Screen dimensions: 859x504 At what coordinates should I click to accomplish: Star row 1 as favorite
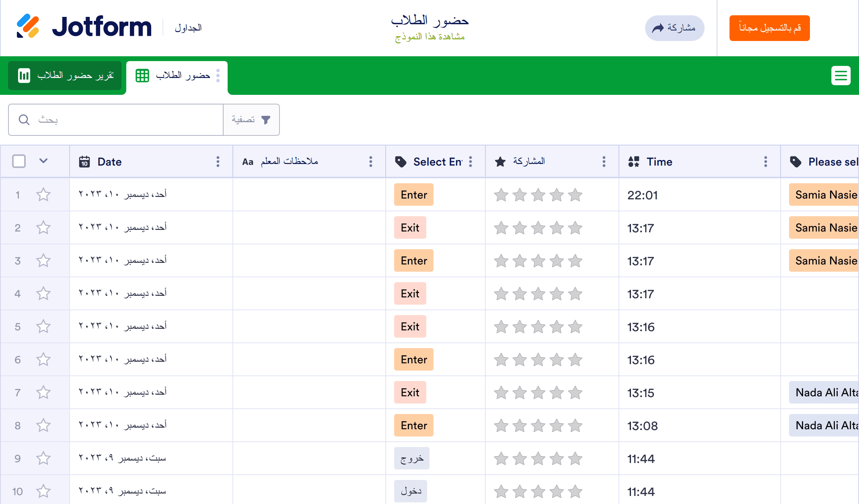click(43, 195)
